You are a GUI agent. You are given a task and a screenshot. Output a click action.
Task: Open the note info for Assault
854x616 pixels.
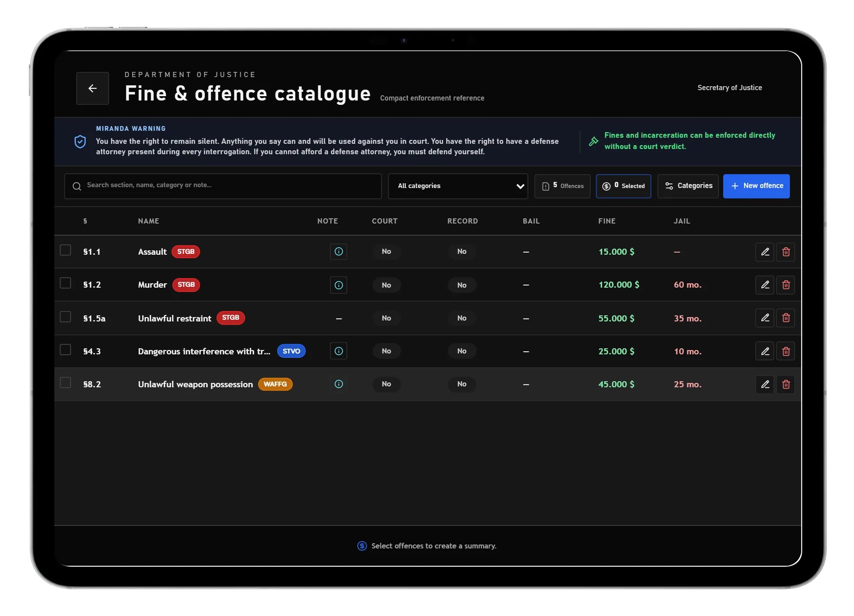pyautogui.click(x=339, y=252)
